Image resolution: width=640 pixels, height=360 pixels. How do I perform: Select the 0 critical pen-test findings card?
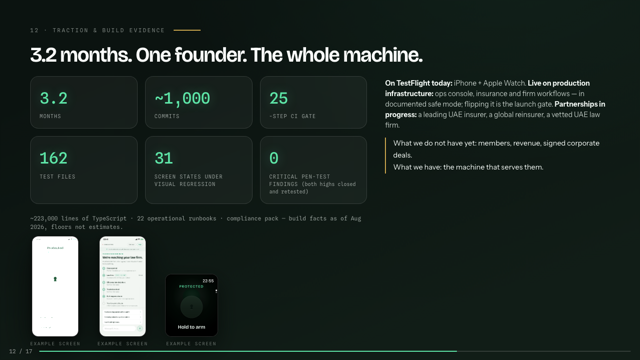tap(313, 170)
